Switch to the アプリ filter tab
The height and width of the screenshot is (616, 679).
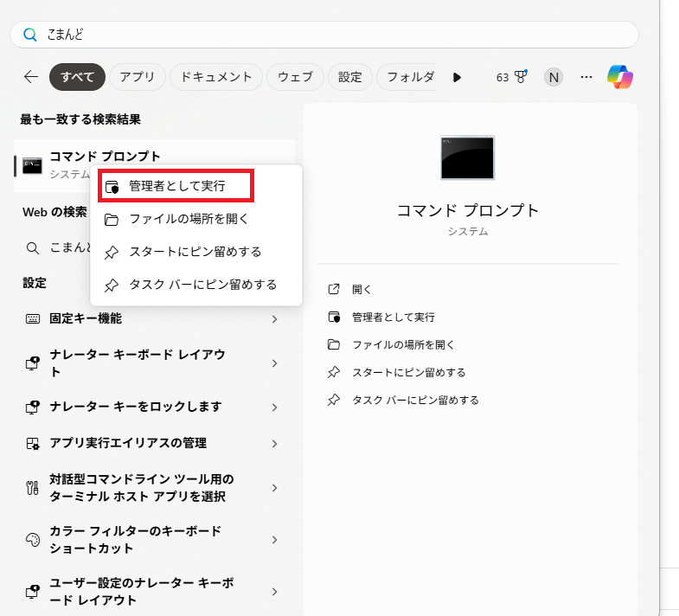click(137, 77)
